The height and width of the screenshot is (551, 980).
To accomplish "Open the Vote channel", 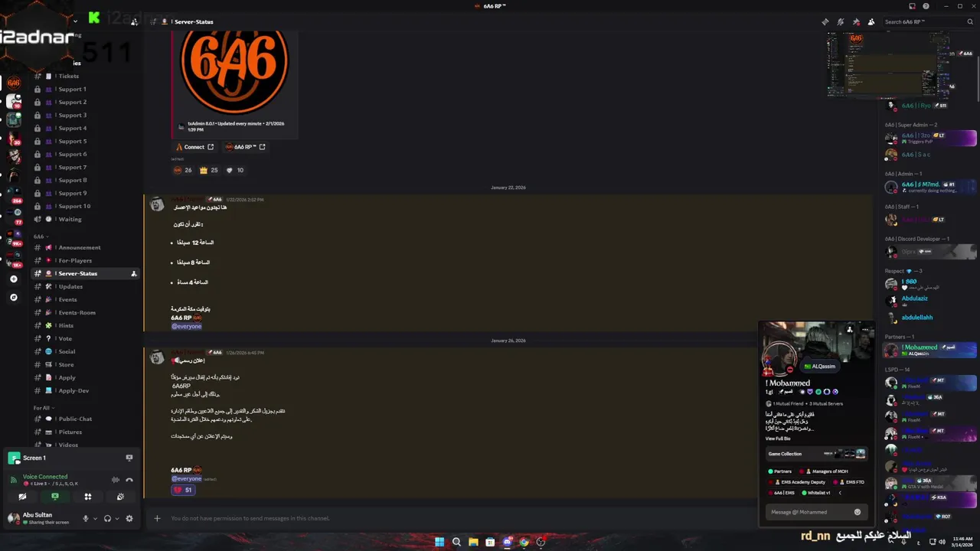I will tap(85, 338).
